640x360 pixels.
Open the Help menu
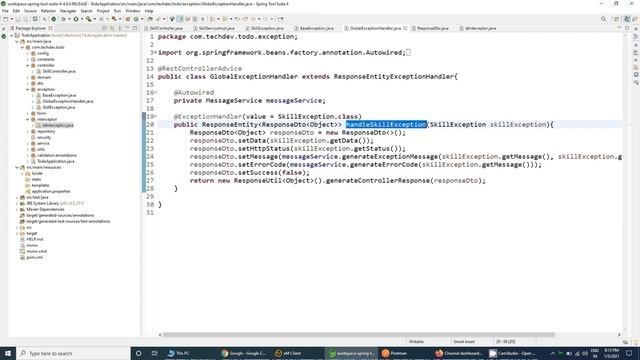tap(149, 11)
